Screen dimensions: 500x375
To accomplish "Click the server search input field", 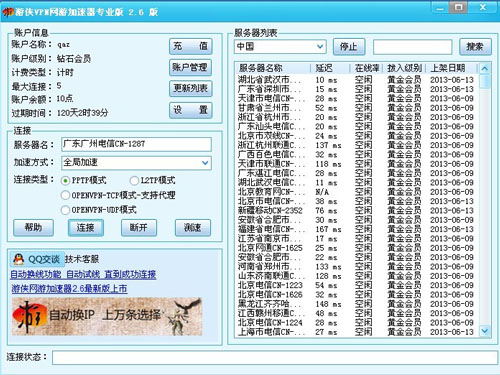I will [x=412, y=47].
